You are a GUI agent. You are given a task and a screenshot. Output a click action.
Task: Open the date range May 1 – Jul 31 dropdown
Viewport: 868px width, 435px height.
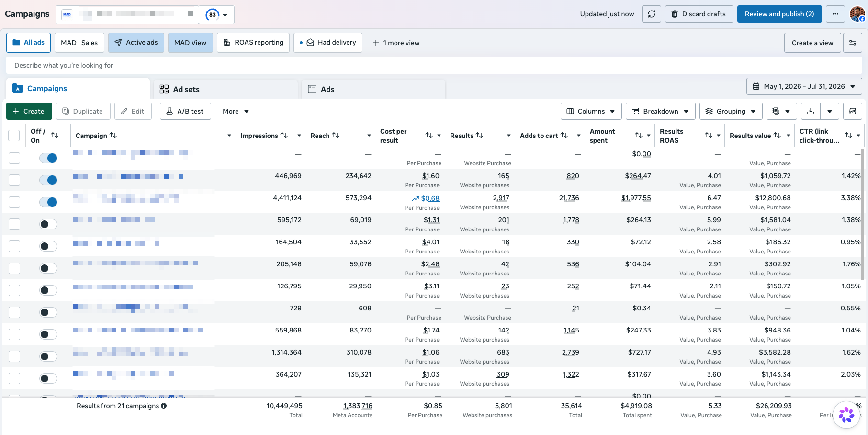(x=804, y=86)
